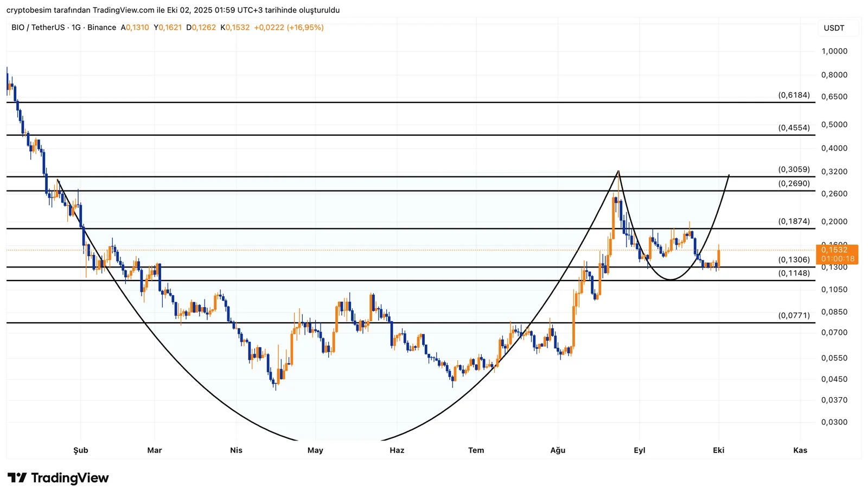Select the Ağu month marker on time axis
The image size is (868, 497).
click(558, 450)
